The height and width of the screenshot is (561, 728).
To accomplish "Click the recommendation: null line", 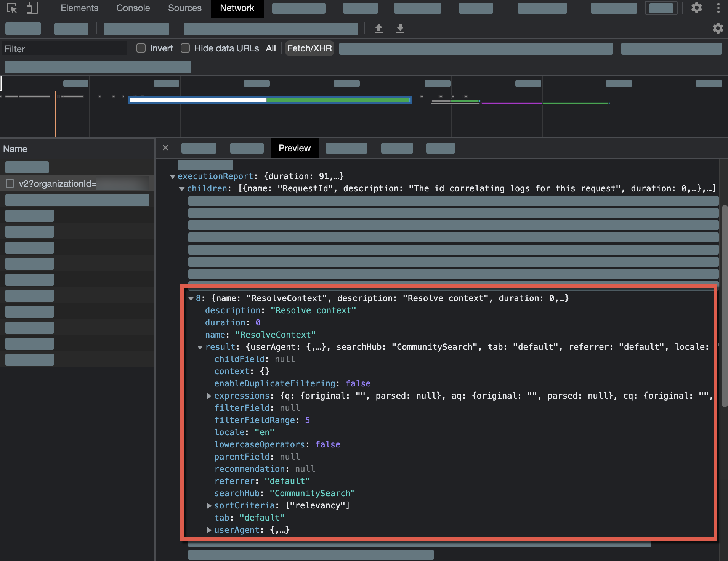I will click(x=265, y=469).
